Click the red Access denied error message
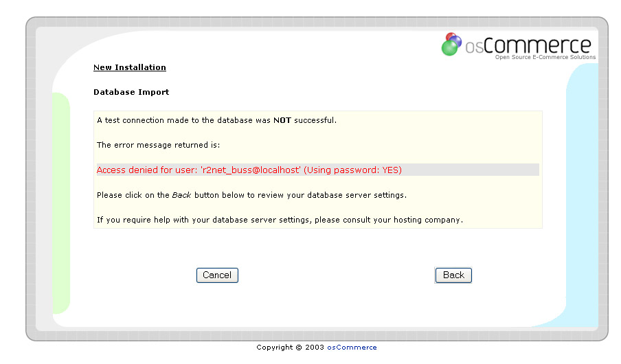This screenshot has height=364, width=621. [x=249, y=170]
